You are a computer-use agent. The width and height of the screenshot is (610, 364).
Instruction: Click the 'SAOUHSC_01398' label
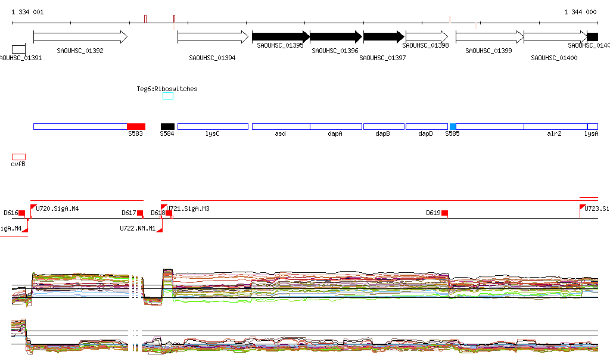[x=425, y=45]
